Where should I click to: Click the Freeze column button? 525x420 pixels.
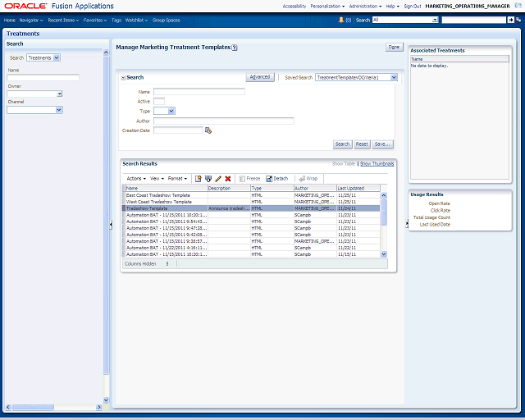[x=249, y=179]
